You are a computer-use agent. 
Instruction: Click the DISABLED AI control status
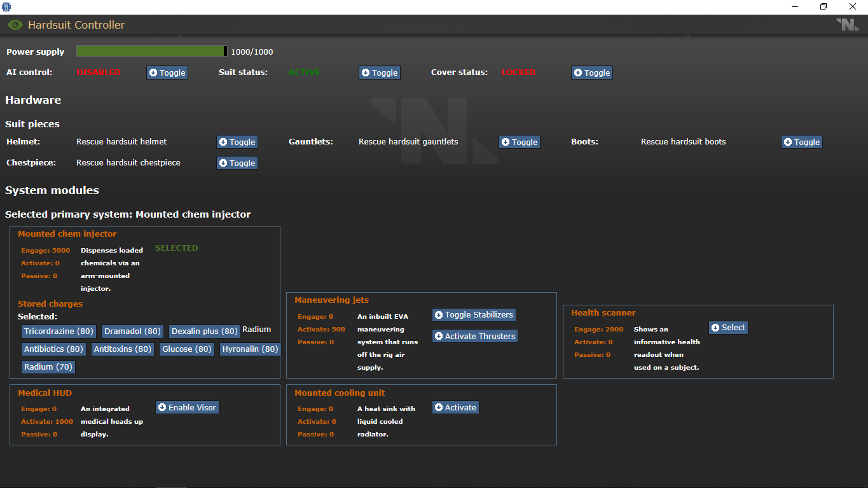[x=99, y=72]
